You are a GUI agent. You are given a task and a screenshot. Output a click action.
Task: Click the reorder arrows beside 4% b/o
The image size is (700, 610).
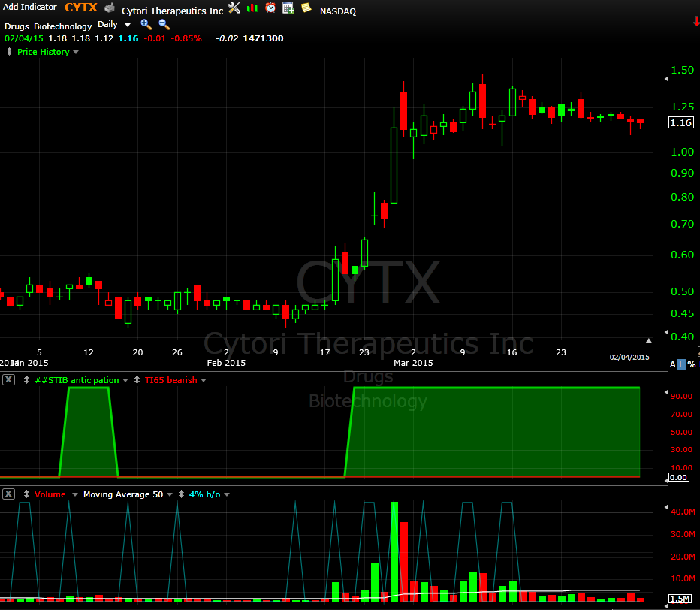(181, 494)
